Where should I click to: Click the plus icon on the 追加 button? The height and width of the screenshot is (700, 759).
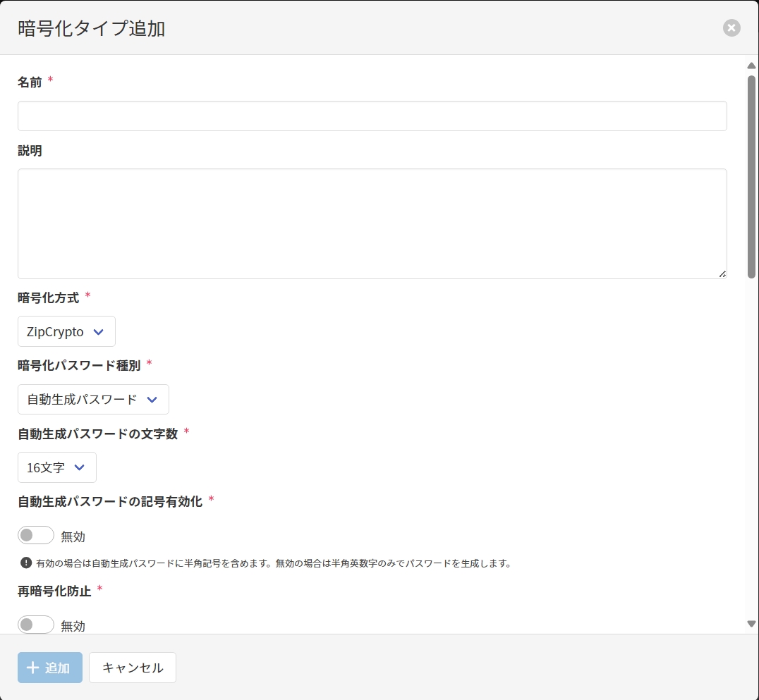pos(32,668)
